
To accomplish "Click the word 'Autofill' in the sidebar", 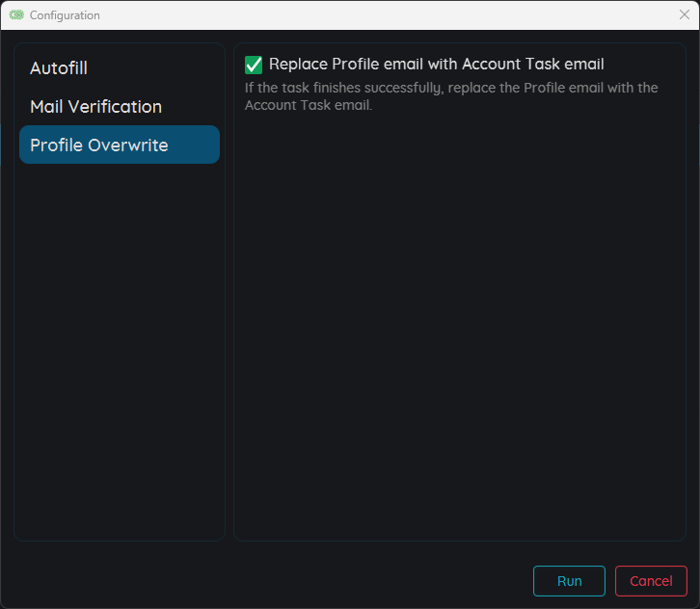I will 59,68.
